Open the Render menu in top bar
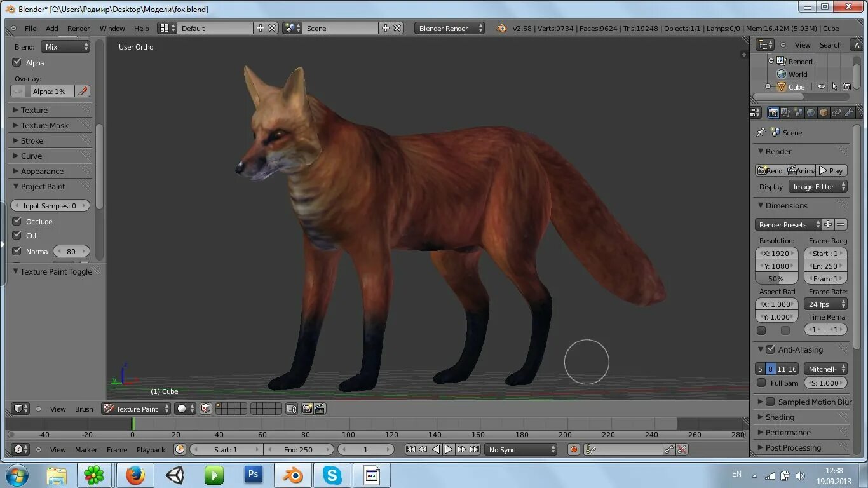 click(78, 28)
